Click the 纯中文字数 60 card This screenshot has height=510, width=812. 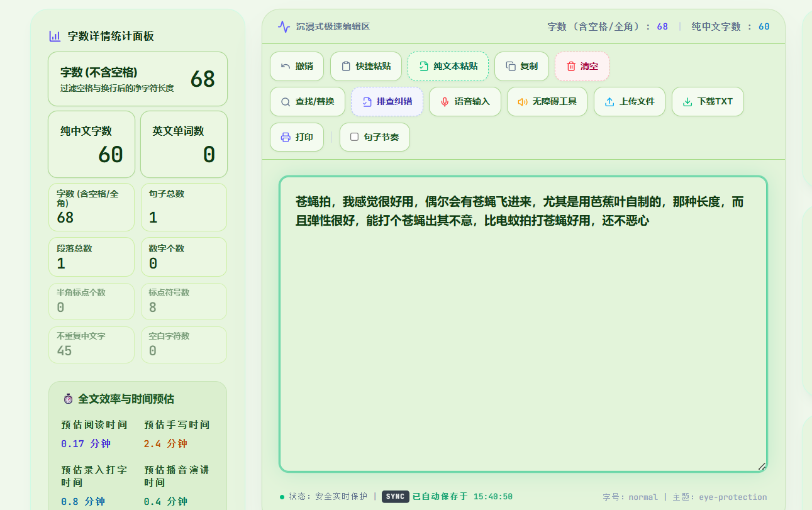point(92,144)
